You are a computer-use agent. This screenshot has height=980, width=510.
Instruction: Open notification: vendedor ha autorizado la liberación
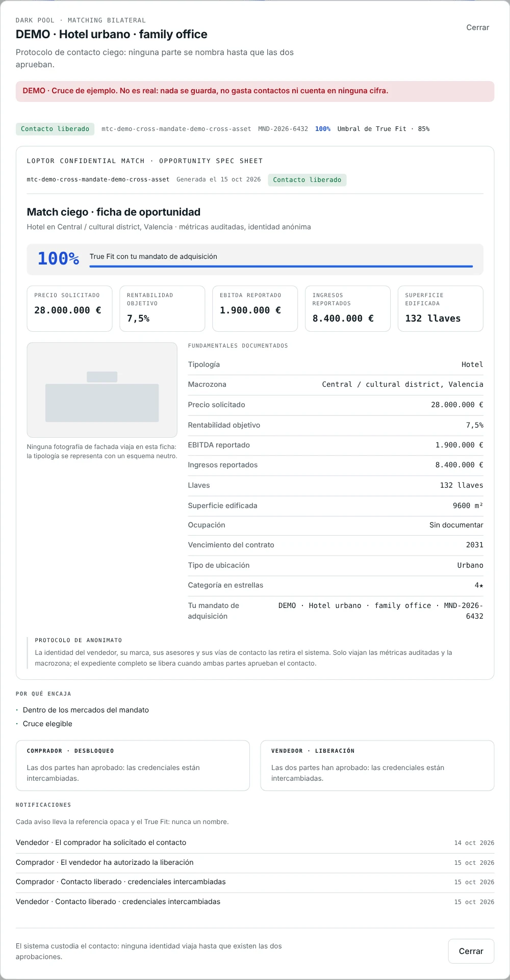click(255, 862)
